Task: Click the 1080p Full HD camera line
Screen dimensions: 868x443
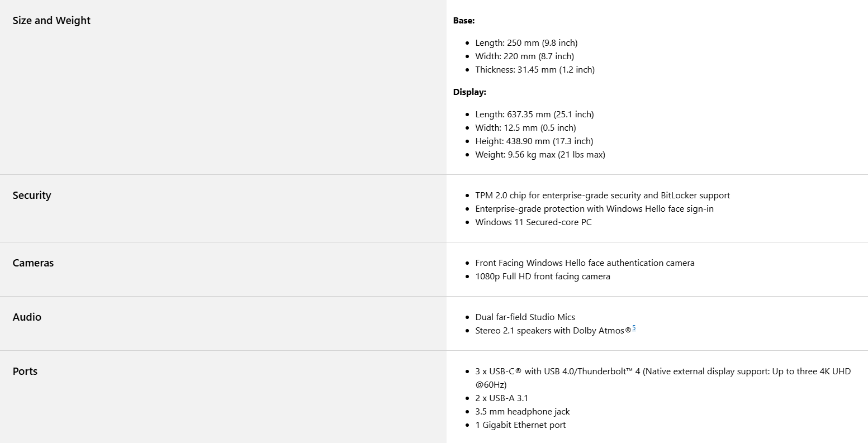Action: point(543,277)
